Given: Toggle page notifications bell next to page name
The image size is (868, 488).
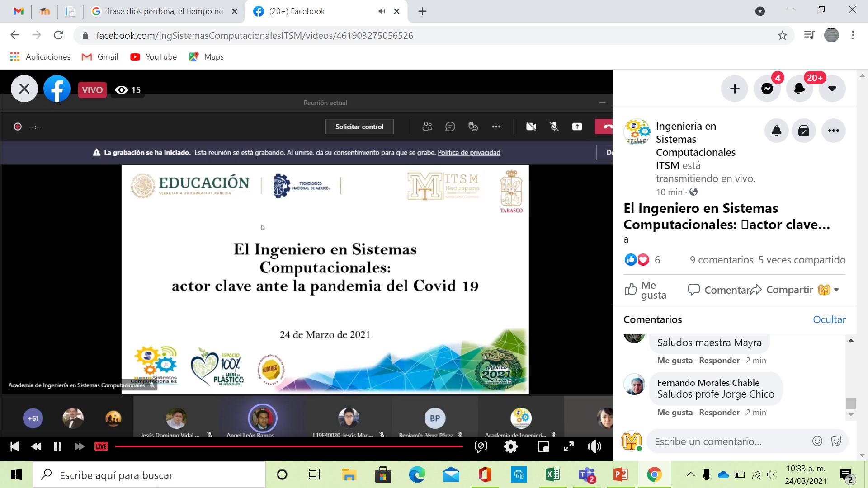Looking at the screenshot, I should tap(777, 131).
